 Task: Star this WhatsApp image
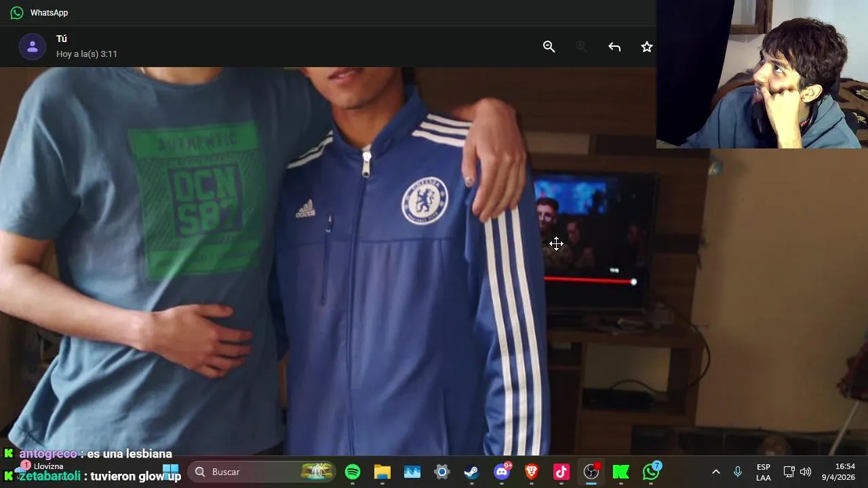tap(647, 47)
